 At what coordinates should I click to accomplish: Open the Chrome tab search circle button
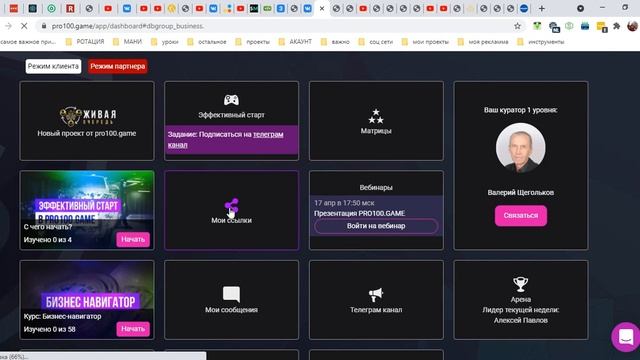click(x=580, y=8)
